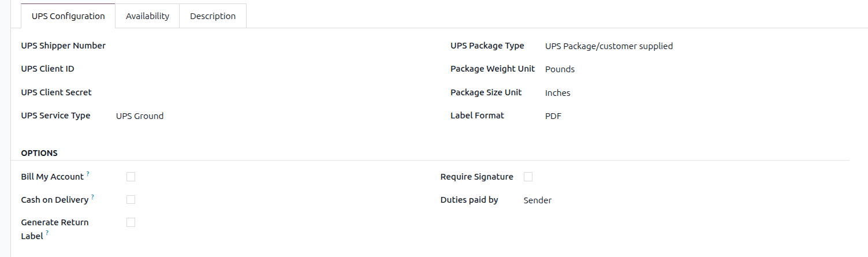The height and width of the screenshot is (257, 868).
Task: Open help tooltip beside Cash on Delivery
Action: 92,197
